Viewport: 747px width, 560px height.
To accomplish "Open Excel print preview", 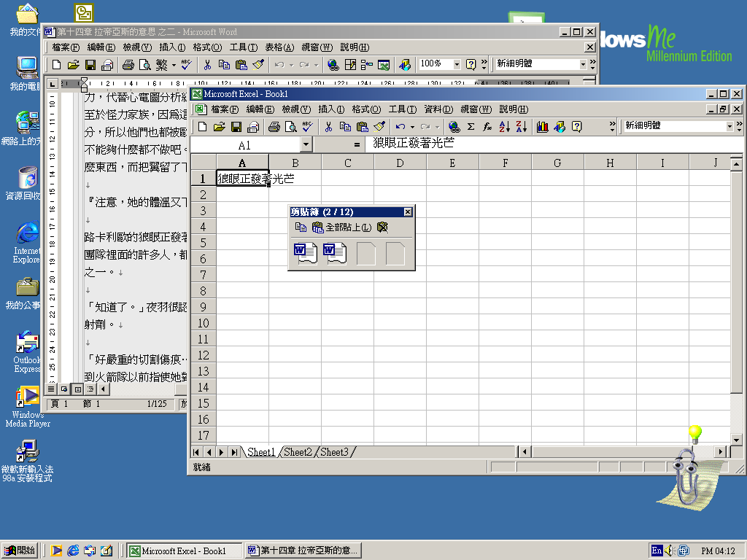I will point(290,127).
